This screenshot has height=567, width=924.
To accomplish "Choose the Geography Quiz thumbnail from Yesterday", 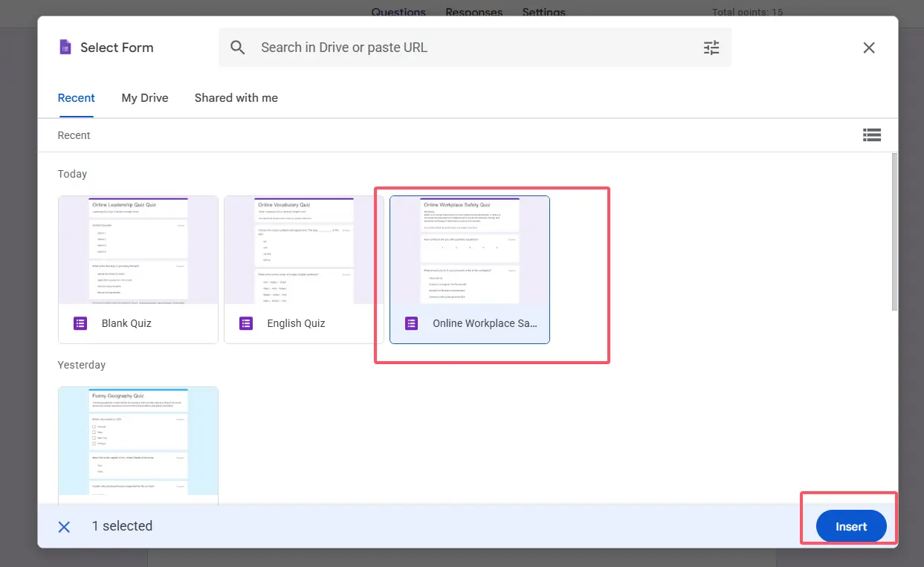I will [x=138, y=441].
